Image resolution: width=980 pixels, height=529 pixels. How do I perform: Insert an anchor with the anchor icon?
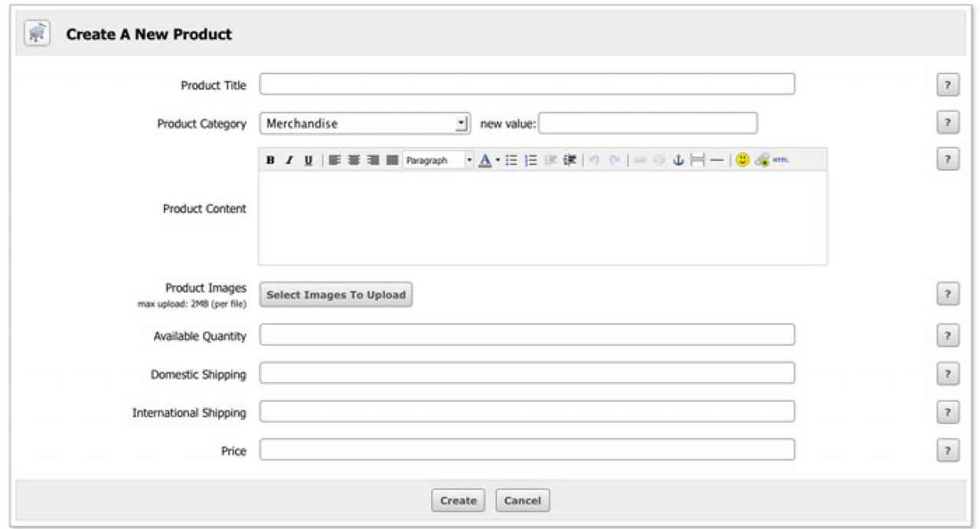point(678,160)
